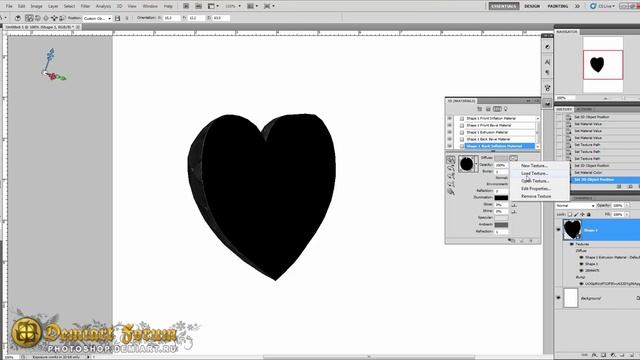Open the layer Opacity slider arrow

(626, 206)
